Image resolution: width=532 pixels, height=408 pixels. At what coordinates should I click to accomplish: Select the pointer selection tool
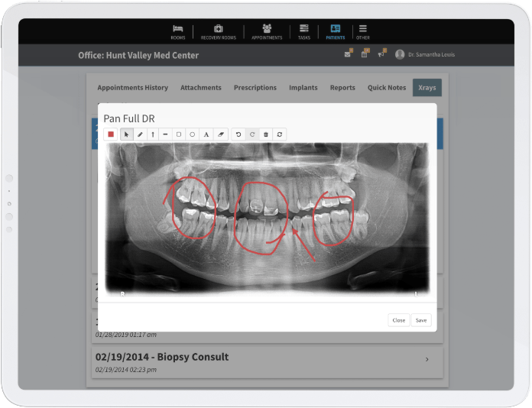[x=127, y=134]
